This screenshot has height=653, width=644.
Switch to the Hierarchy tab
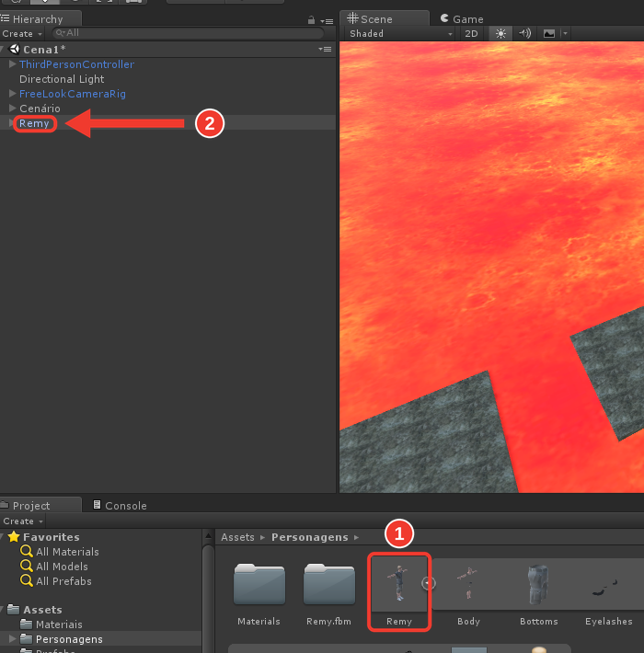point(40,18)
